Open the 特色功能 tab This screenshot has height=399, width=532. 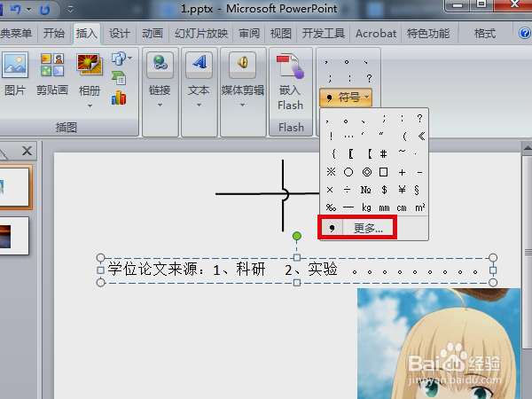428,34
